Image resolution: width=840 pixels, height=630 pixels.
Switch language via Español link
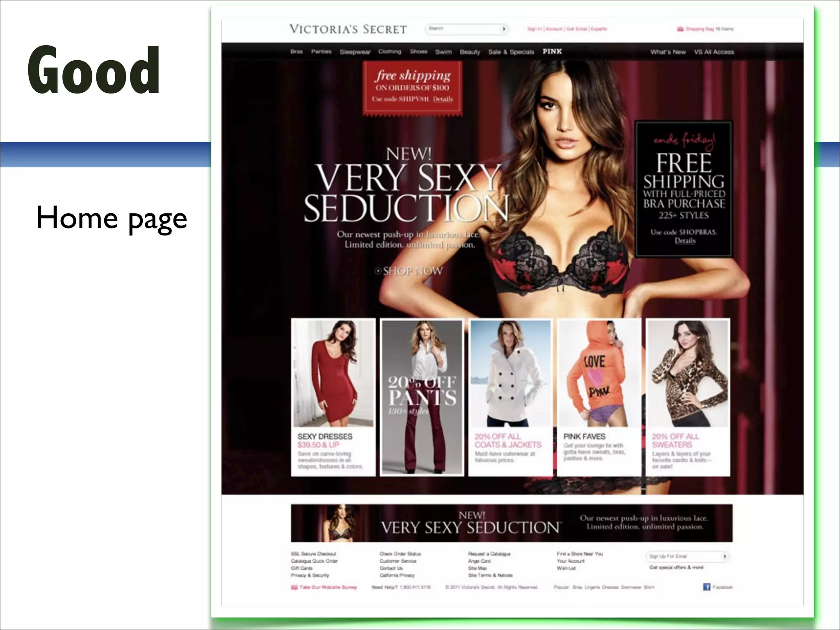coord(599,29)
